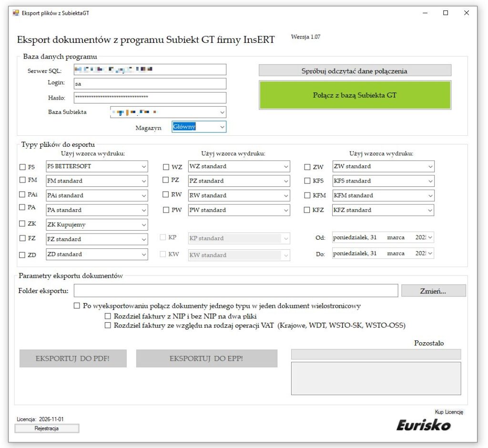The image size is (488, 448).
Task: Enable the ZD document checkbox
Action: tap(22, 255)
